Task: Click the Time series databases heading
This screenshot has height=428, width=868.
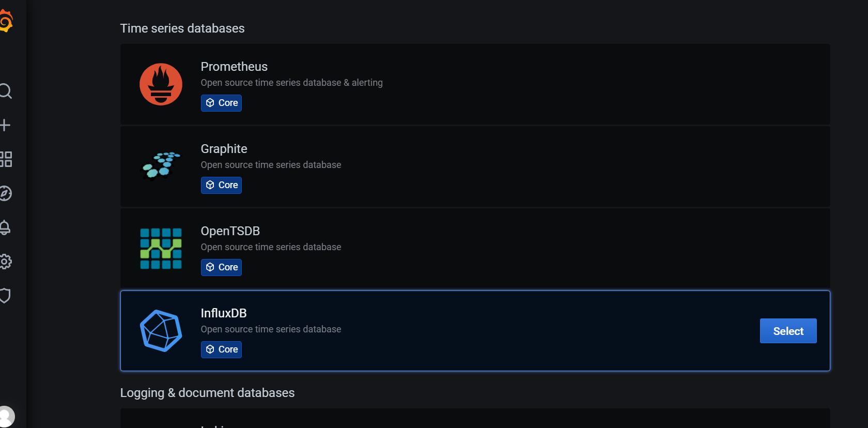Action: click(x=182, y=28)
